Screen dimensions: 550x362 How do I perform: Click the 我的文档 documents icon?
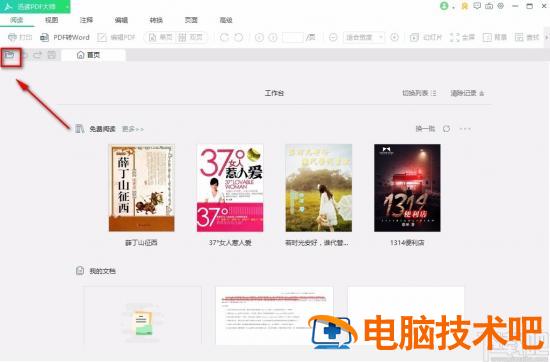80,270
